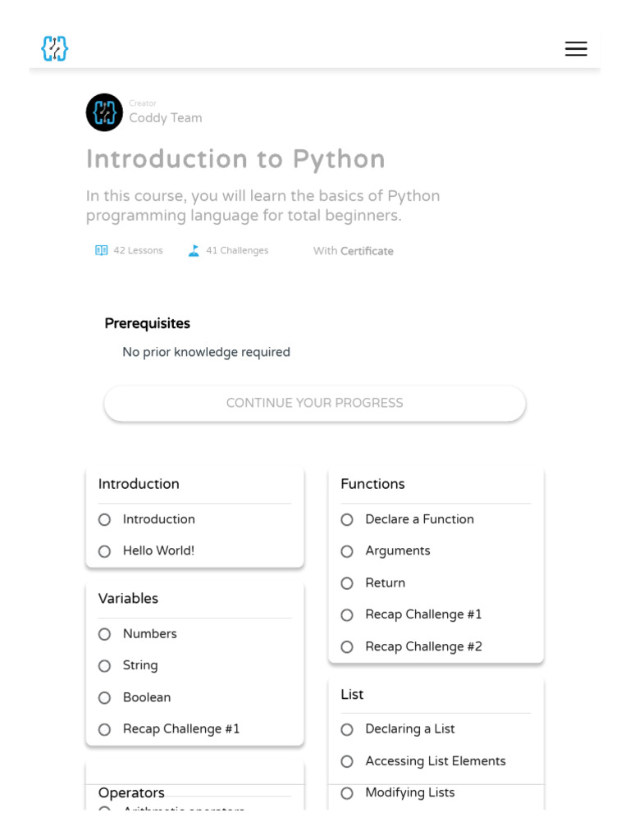The width and height of the screenshot is (630, 840).
Task: Open the Functions section header
Action: click(x=372, y=484)
